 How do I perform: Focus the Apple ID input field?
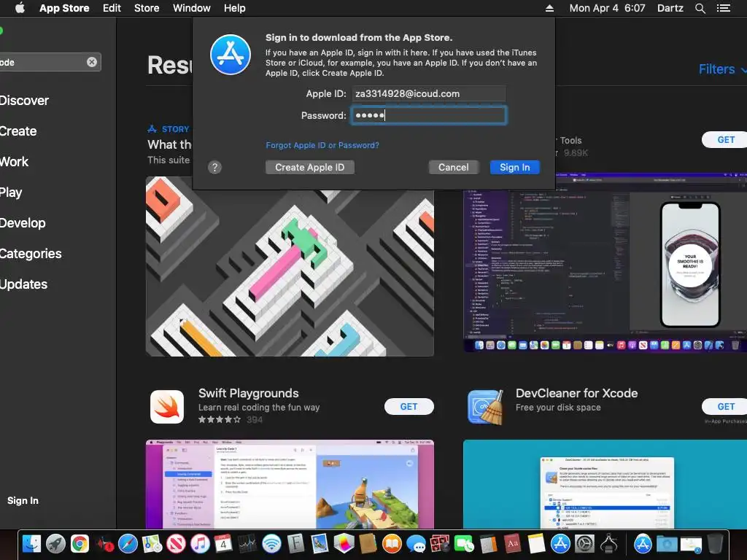point(428,94)
